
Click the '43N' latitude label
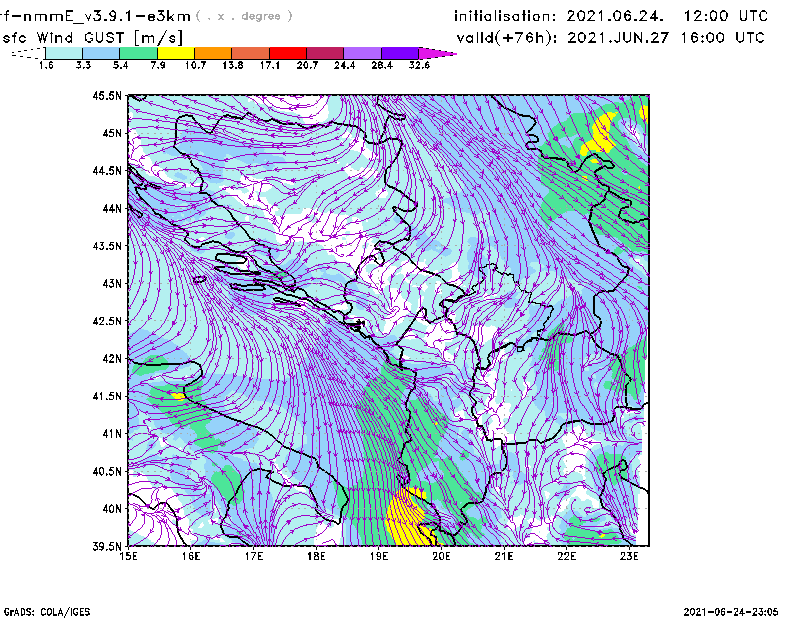(x=112, y=283)
